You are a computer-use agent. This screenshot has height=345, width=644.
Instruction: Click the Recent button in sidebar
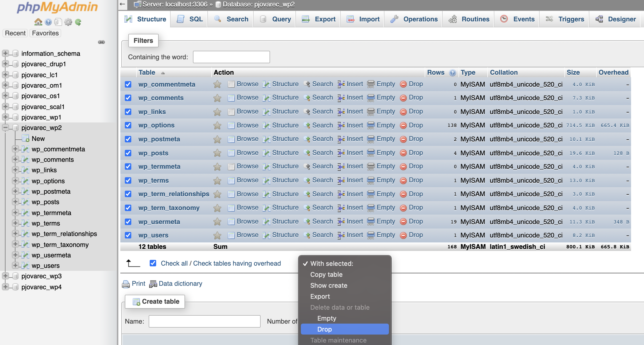[15, 33]
